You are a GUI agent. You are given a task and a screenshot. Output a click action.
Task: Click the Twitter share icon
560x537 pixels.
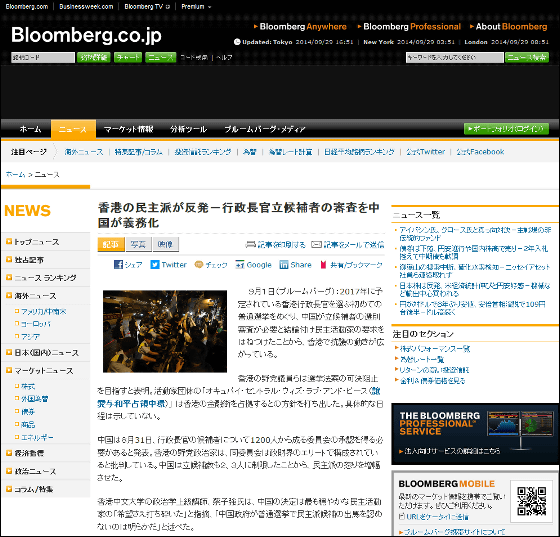[x=155, y=265]
